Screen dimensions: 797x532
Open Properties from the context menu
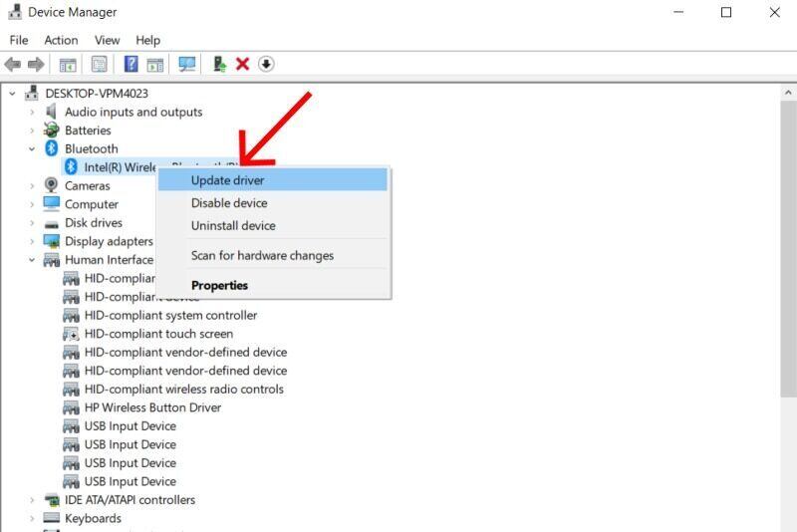[x=272, y=285]
